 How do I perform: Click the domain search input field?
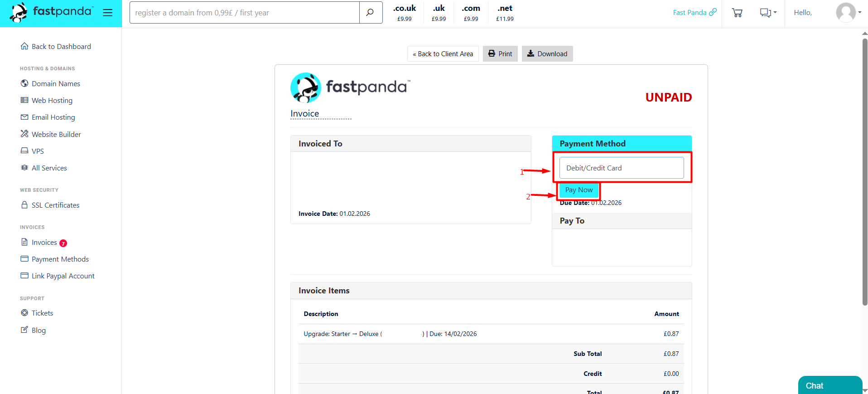245,12
